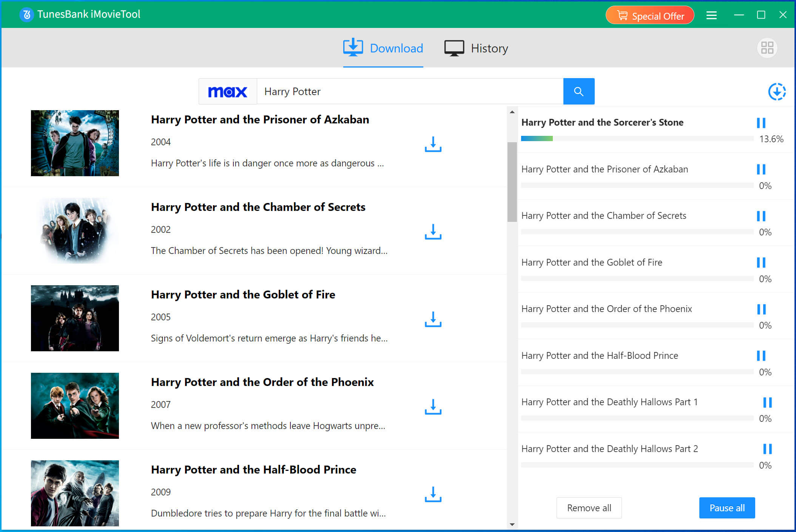Select the Order of the Phoenix result title
The width and height of the screenshot is (796, 532).
(x=262, y=382)
